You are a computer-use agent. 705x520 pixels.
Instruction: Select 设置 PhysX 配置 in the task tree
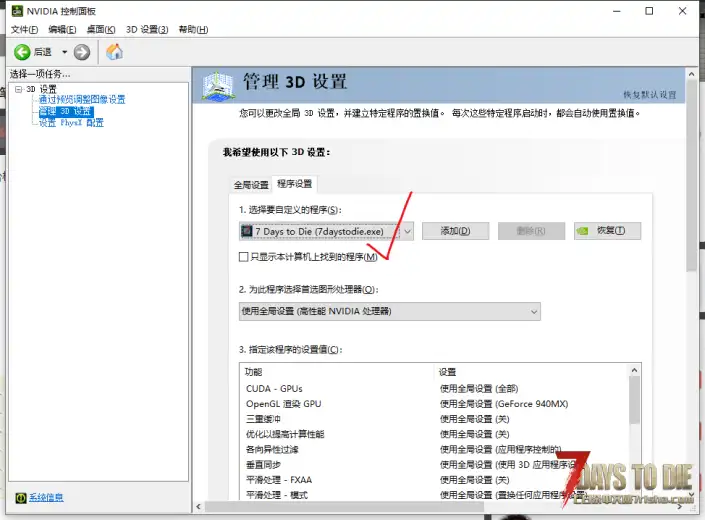(71, 123)
